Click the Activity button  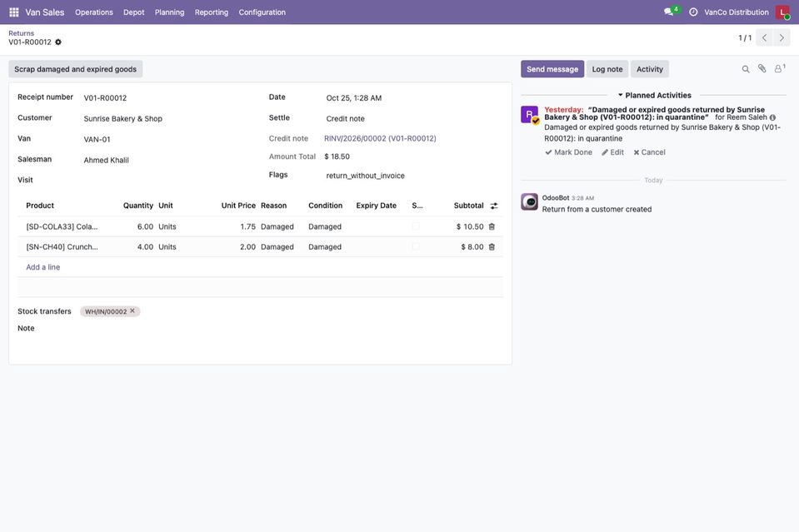pos(650,69)
